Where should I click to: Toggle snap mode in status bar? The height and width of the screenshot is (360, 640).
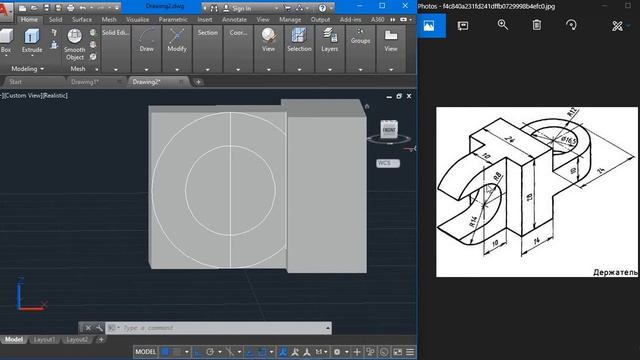tap(176, 352)
